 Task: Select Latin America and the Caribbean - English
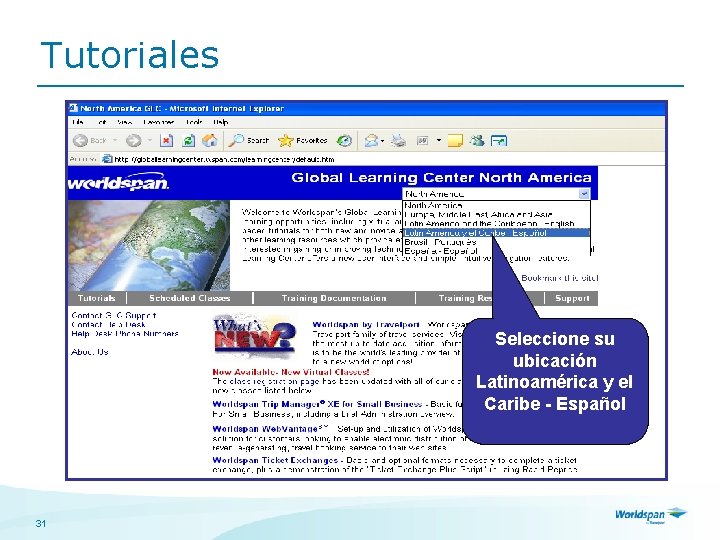coord(496,224)
